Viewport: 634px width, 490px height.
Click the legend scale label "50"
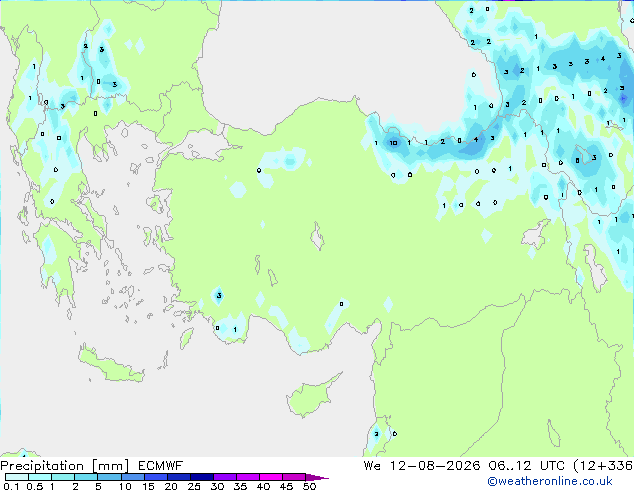(x=309, y=486)
